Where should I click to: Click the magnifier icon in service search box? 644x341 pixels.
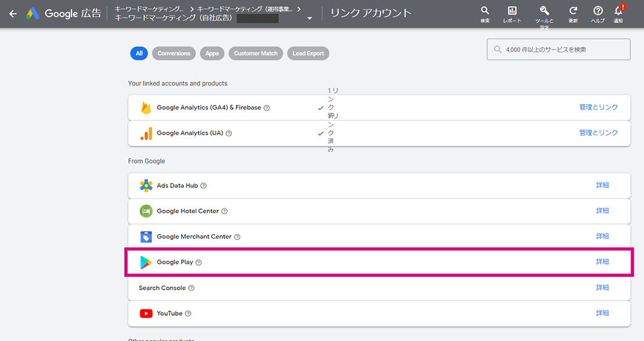coord(498,50)
